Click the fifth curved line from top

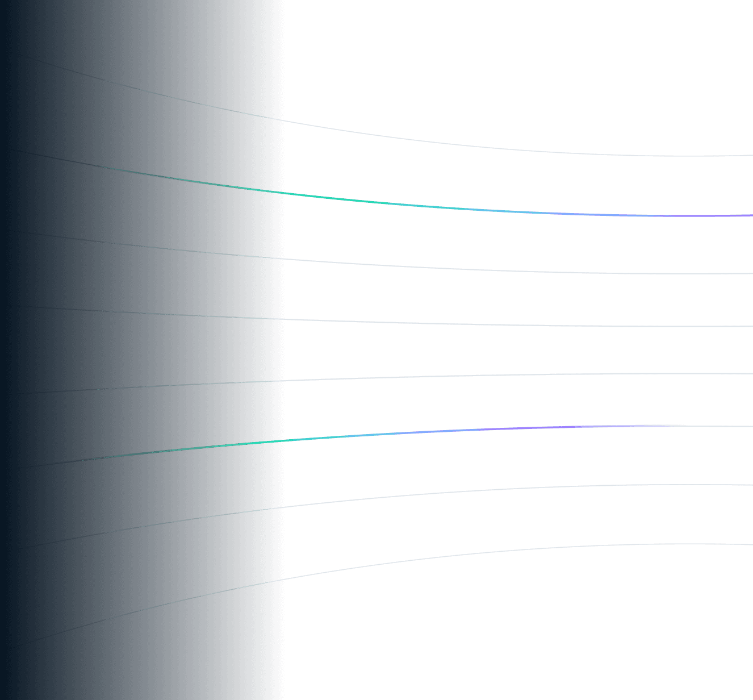[454, 376]
